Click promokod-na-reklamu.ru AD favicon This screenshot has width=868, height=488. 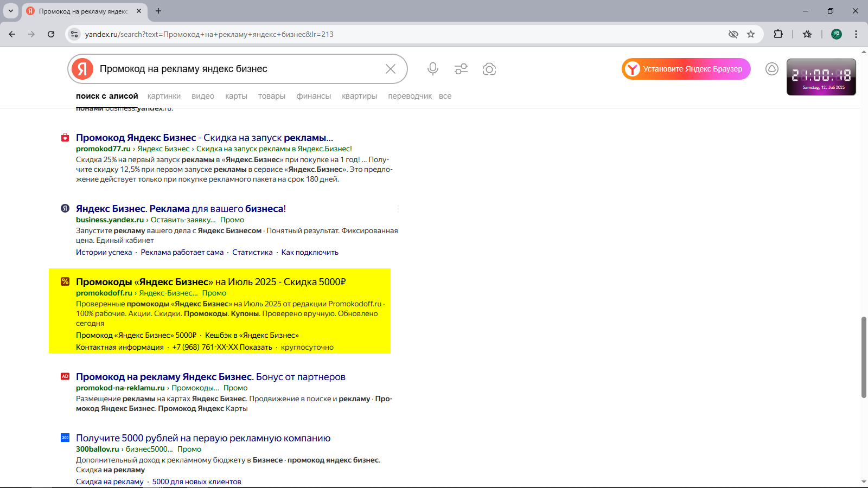tap(65, 376)
